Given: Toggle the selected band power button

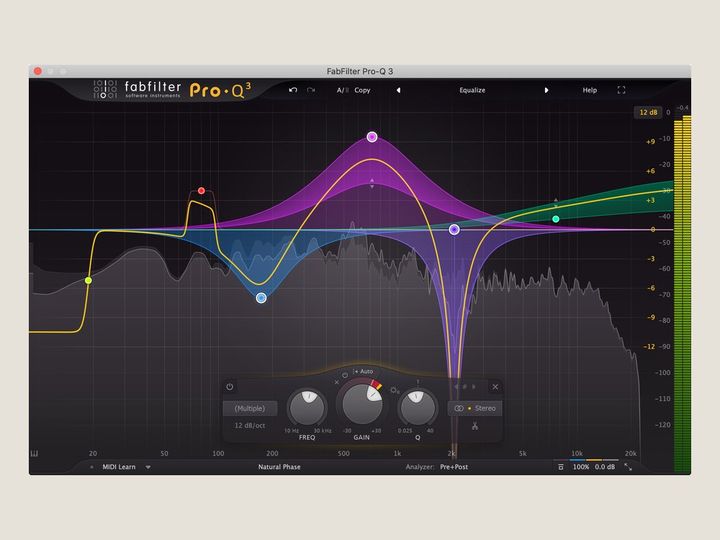Looking at the screenshot, I should (x=230, y=387).
